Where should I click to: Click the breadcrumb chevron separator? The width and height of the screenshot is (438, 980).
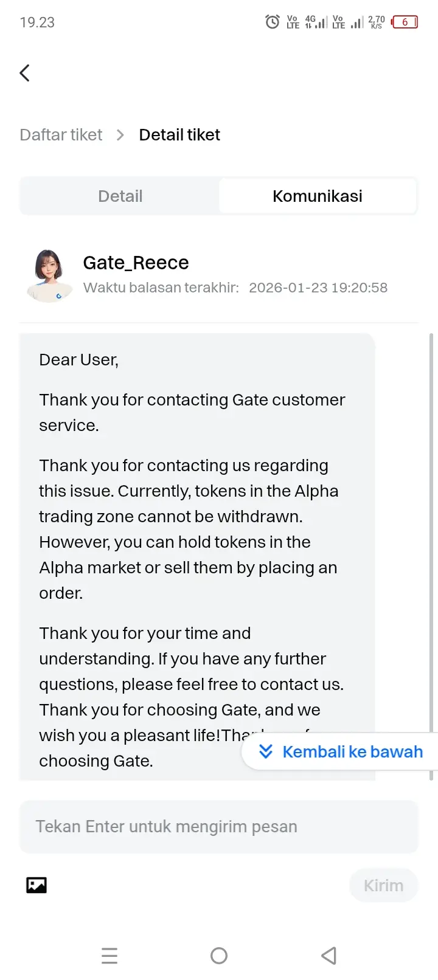pyautogui.click(x=120, y=135)
